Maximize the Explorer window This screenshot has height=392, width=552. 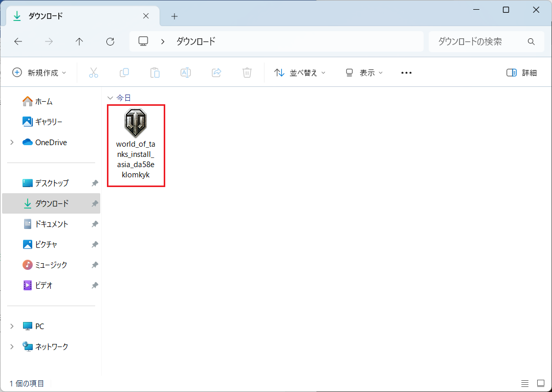point(506,10)
